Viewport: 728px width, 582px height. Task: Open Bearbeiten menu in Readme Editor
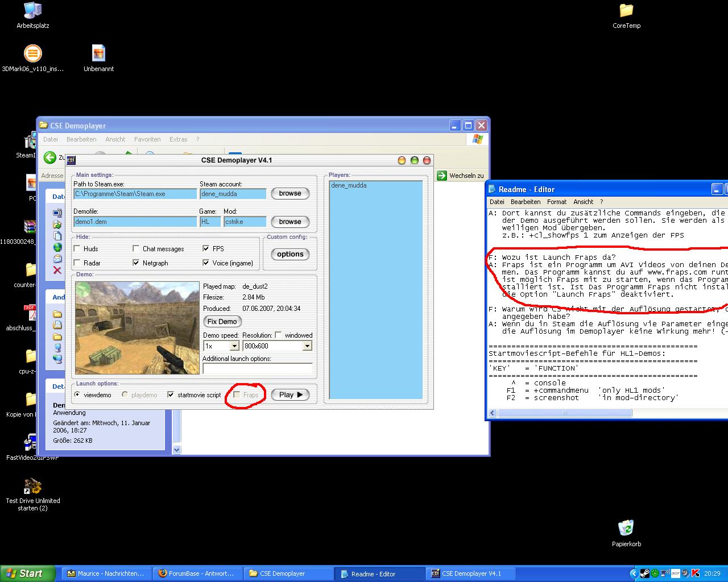tap(526, 202)
